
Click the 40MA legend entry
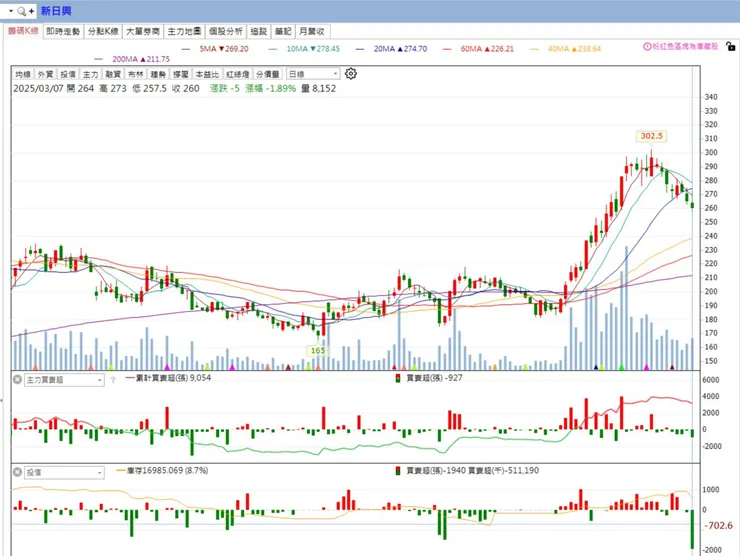574,49
